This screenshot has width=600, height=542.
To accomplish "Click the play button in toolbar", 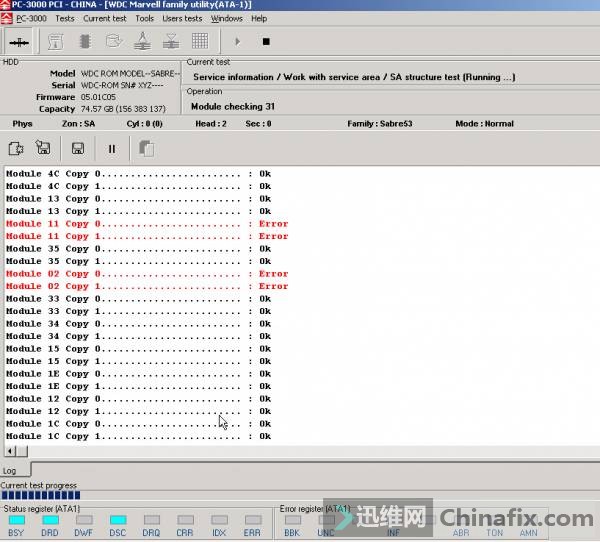I will tap(238, 41).
